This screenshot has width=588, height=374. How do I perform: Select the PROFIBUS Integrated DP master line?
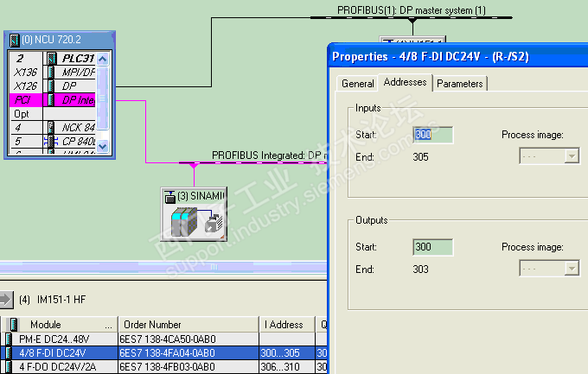tap(253, 162)
